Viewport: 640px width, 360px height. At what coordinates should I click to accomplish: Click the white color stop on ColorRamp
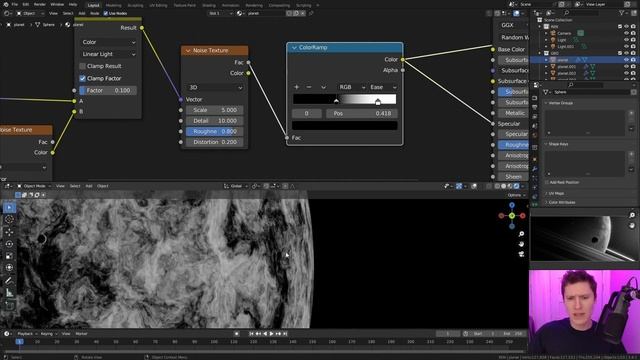click(378, 102)
